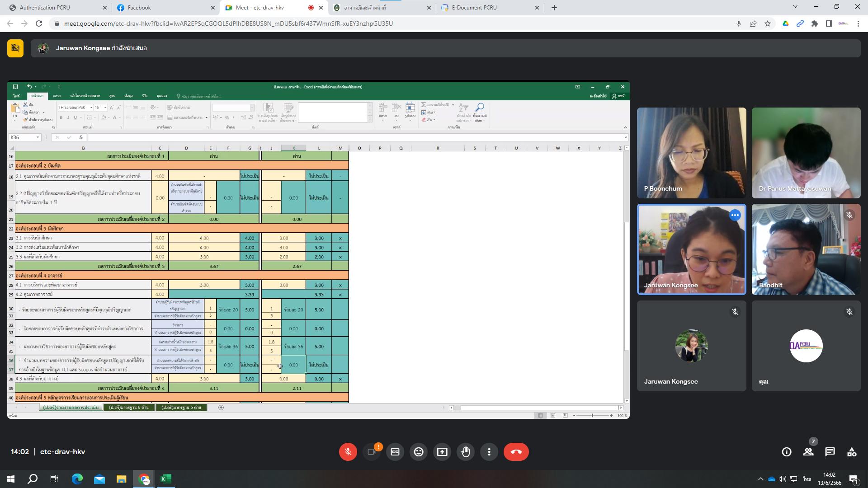Leave the call with red button

[x=516, y=452]
